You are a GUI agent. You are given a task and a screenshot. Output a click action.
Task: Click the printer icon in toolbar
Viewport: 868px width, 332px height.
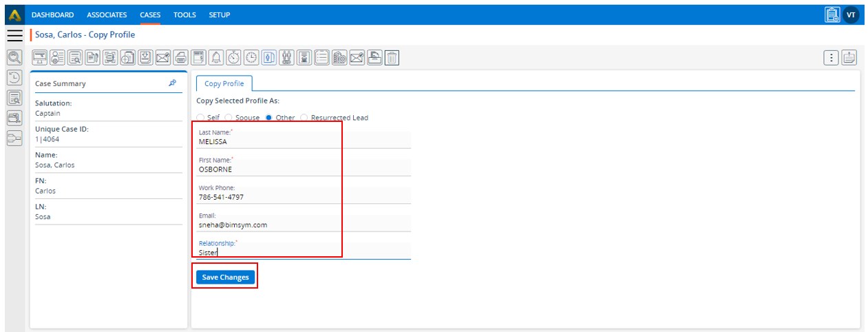(x=180, y=58)
